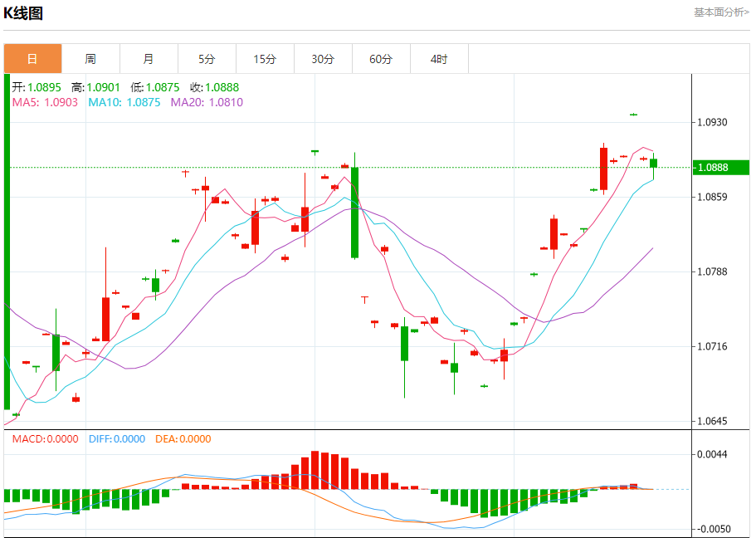This screenshot has width=756, height=538.
Task: Switch to the 月 monthly tab
Action: click(x=149, y=59)
